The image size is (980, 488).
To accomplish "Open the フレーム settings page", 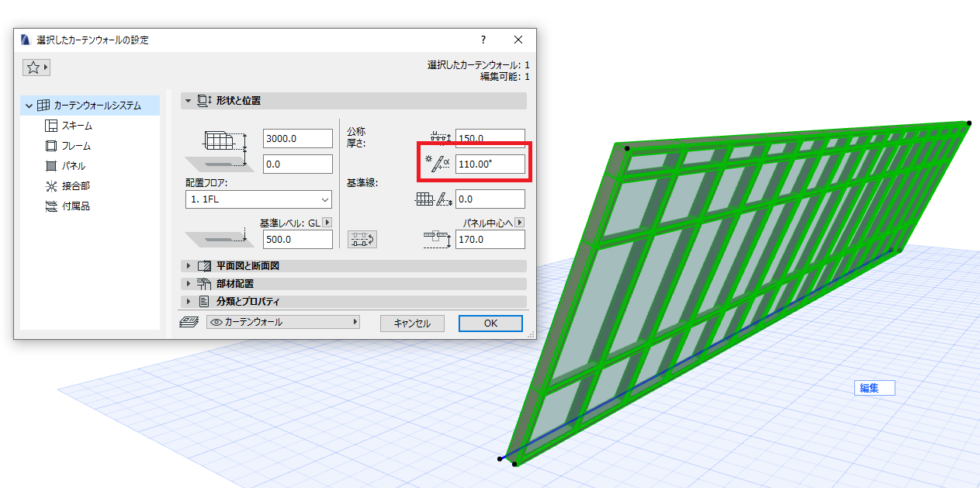I will click(76, 146).
